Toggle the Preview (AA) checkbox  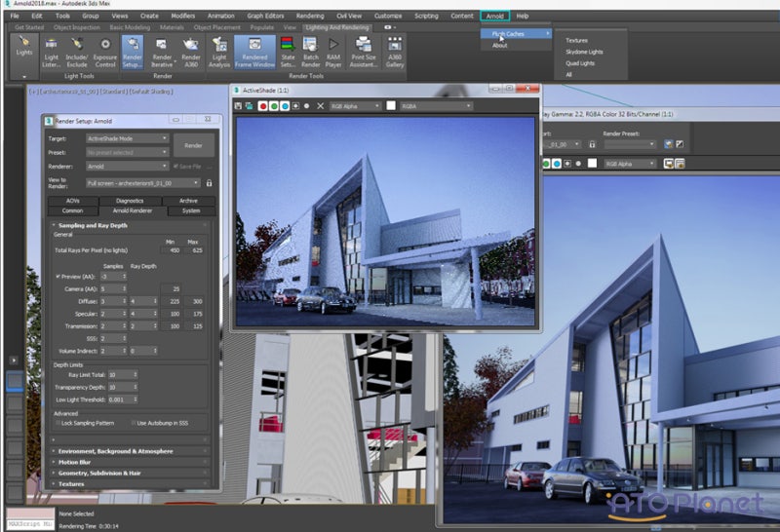coord(58,276)
